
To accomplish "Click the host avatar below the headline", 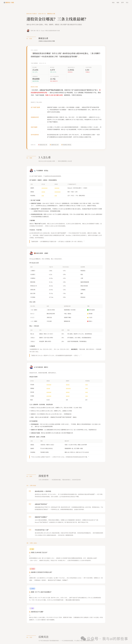I will pos(28,30).
